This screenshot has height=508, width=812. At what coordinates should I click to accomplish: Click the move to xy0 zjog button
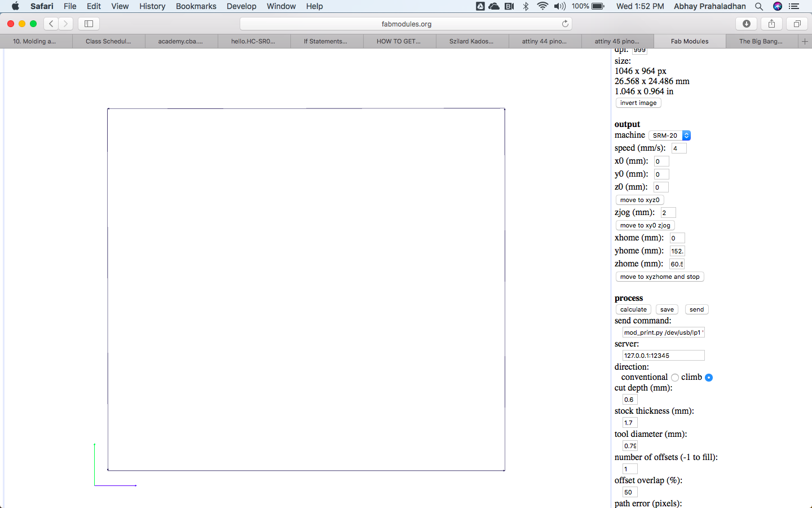coord(645,225)
